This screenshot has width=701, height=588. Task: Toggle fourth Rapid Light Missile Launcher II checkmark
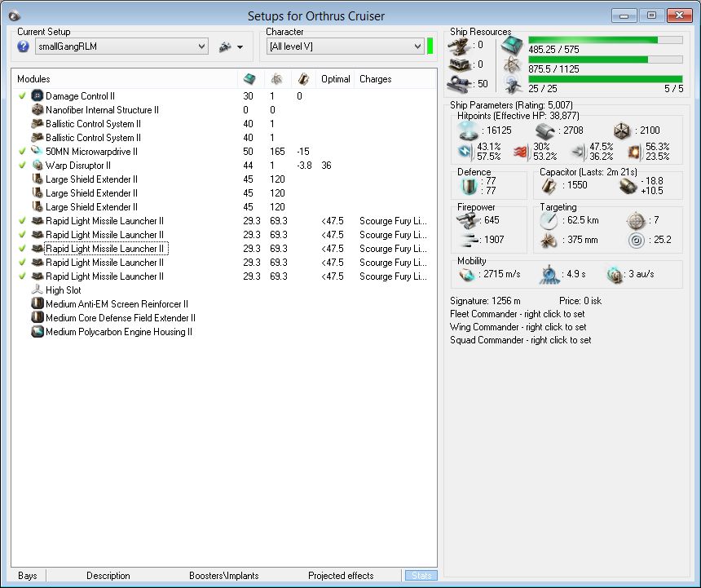coord(22,262)
